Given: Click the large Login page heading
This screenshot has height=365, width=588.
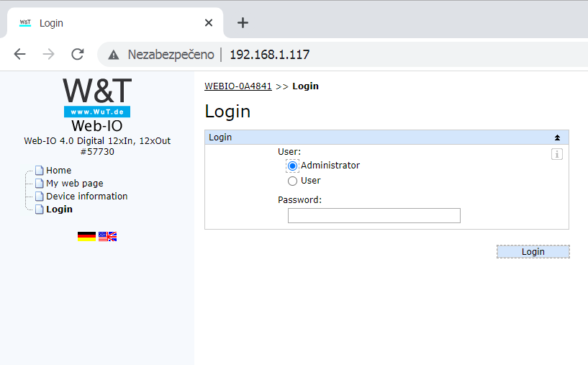Looking at the screenshot, I should [x=227, y=112].
